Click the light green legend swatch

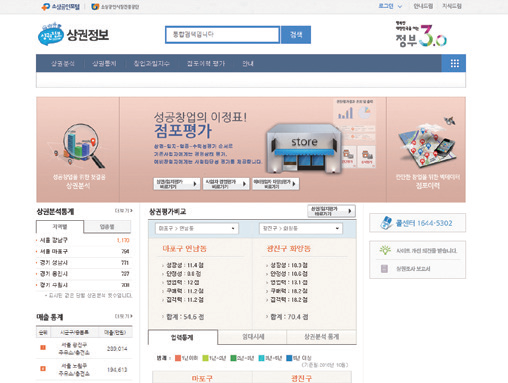206,358
